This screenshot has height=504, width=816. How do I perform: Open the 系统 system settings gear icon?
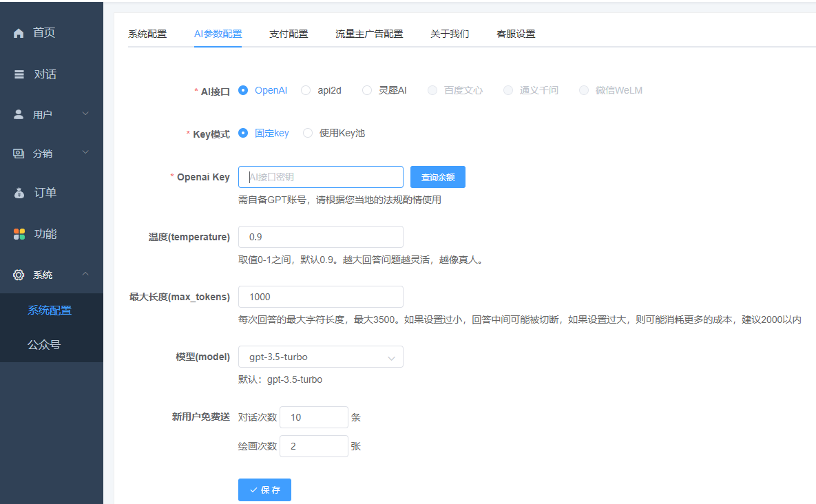tap(19, 274)
